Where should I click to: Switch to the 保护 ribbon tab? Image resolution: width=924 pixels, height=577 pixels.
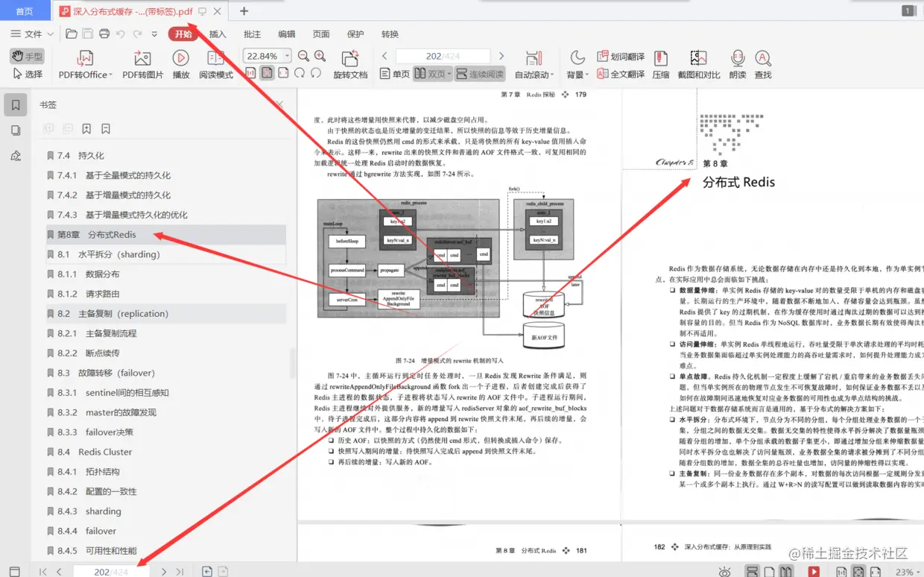click(x=355, y=34)
